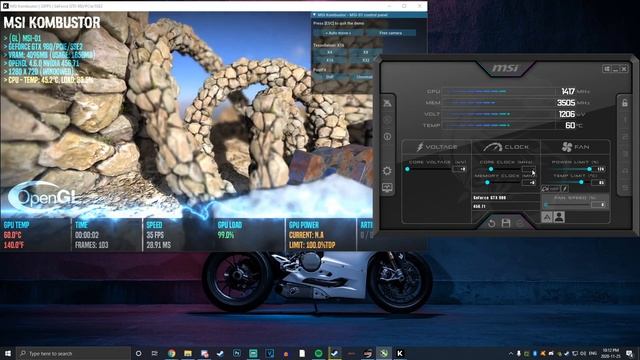Viewport: 640px width, 360px height.
Task: Click the fan speed value input box
Action: coord(599,205)
